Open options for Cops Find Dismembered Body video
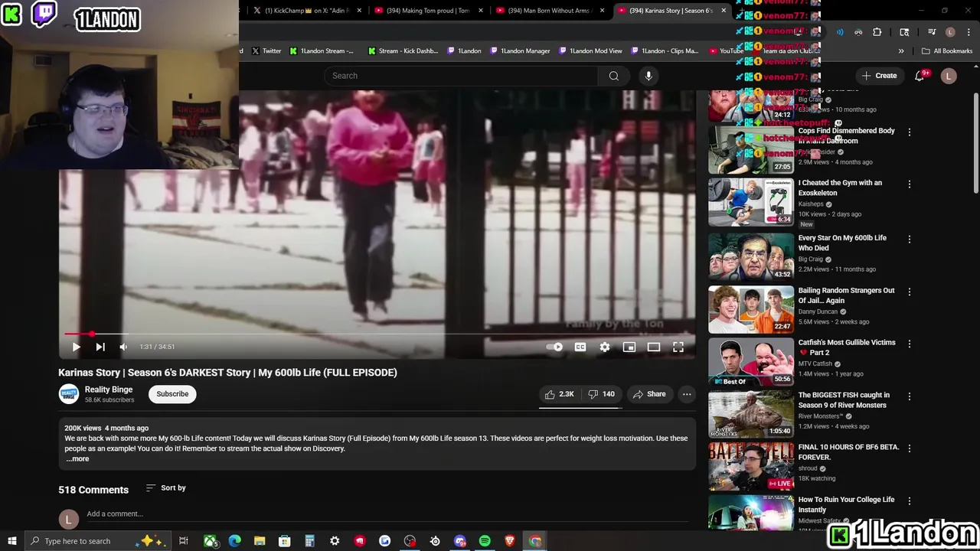 coord(910,132)
